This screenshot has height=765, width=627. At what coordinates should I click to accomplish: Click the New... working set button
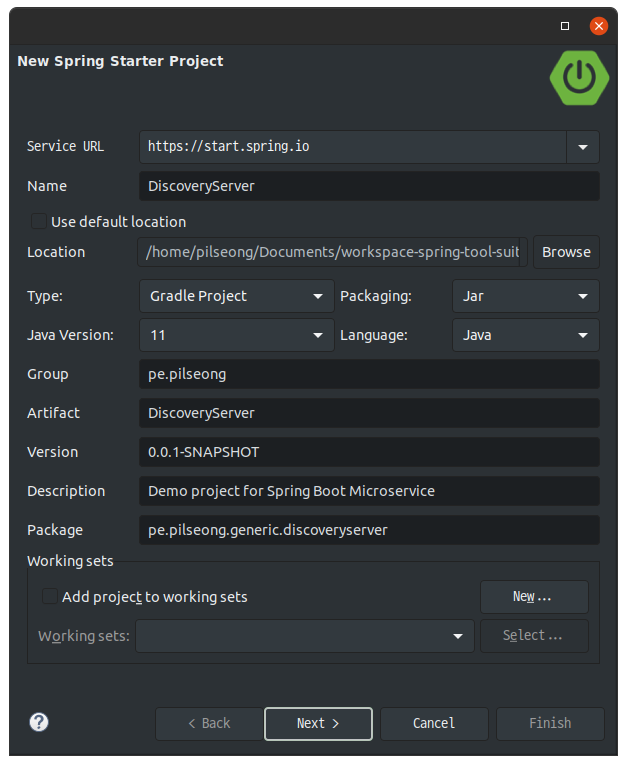(534, 596)
